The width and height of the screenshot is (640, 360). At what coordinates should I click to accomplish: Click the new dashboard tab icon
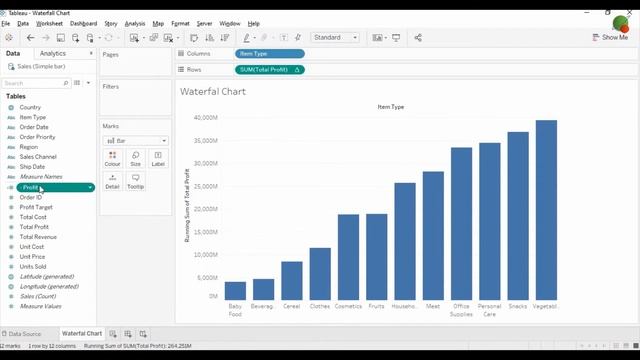click(128, 334)
